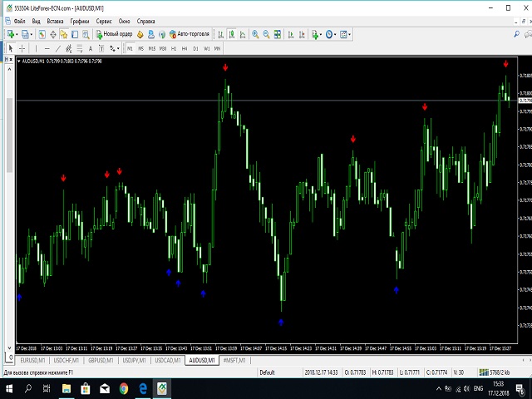Click the Templates icon

pyautogui.click(x=343, y=34)
